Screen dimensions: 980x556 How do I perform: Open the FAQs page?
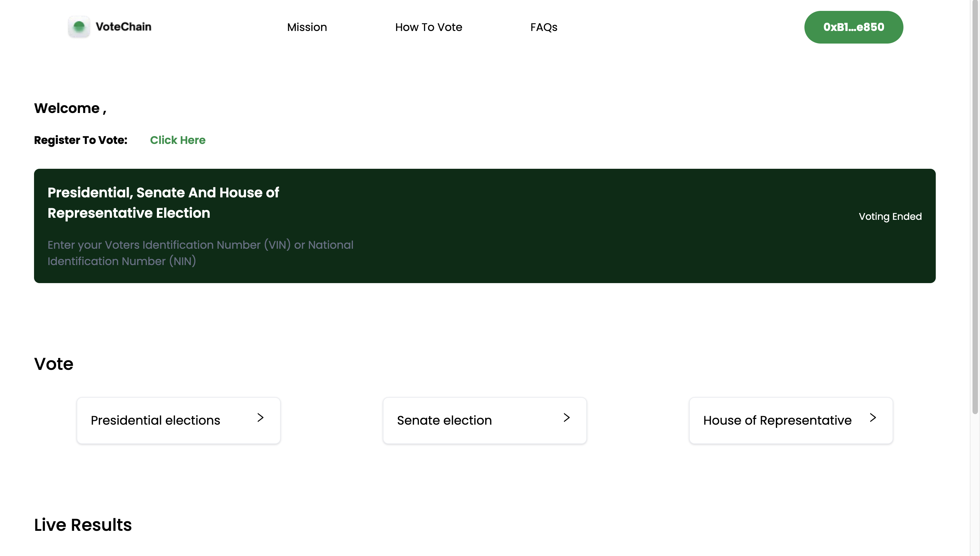(x=543, y=27)
